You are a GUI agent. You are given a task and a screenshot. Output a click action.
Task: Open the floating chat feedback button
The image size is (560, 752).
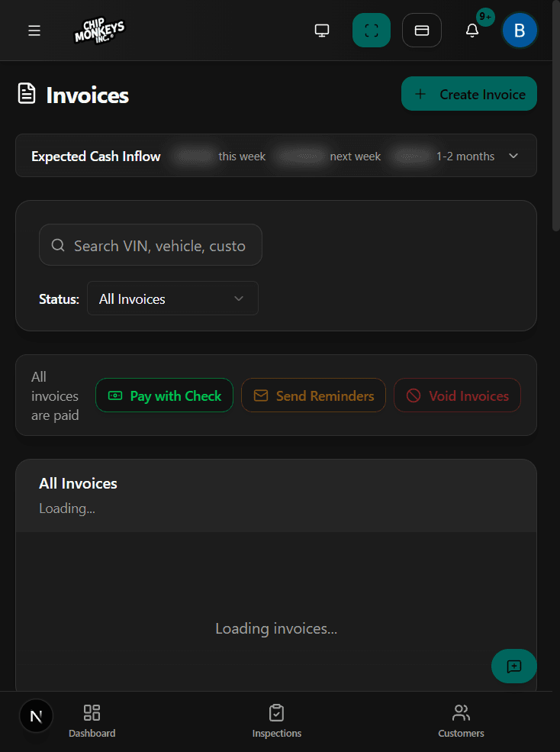tap(514, 666)
